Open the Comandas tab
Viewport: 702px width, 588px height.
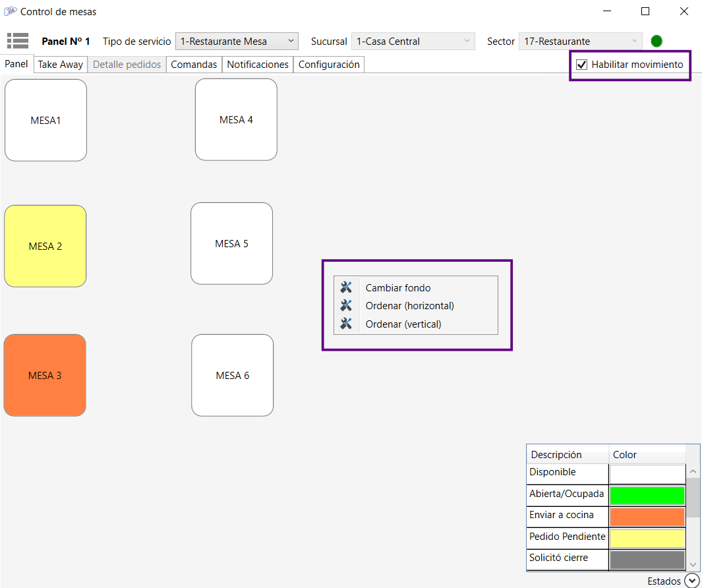click(x=194, y=65)
